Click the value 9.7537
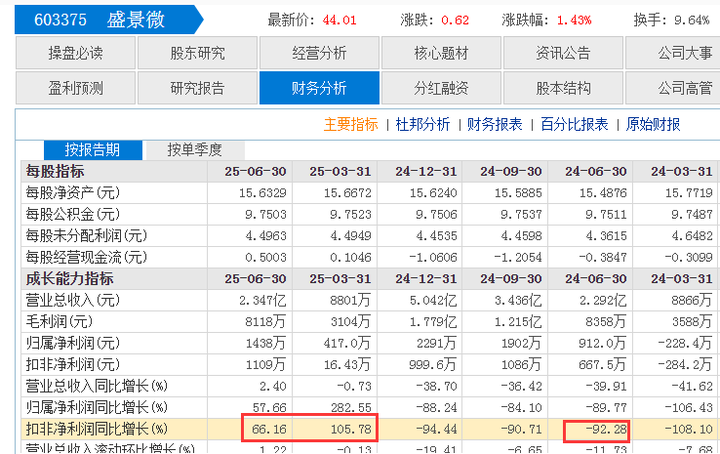 [521, 214]
